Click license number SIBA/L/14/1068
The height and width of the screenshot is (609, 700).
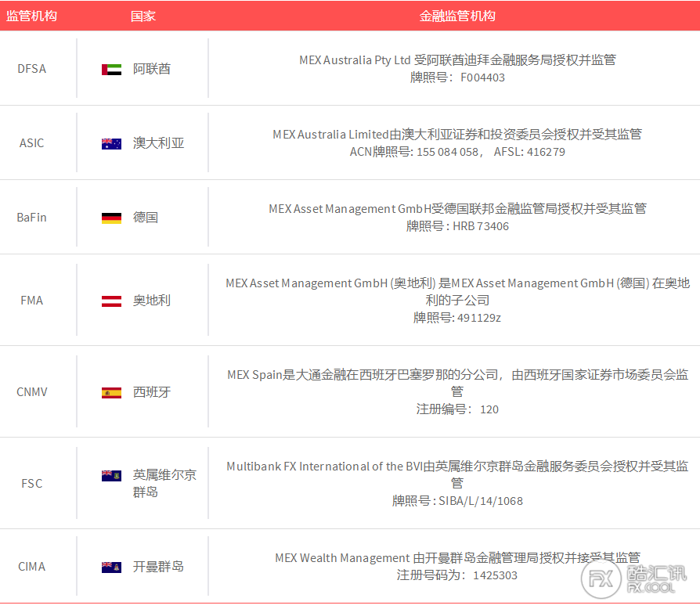click(481, 501)
